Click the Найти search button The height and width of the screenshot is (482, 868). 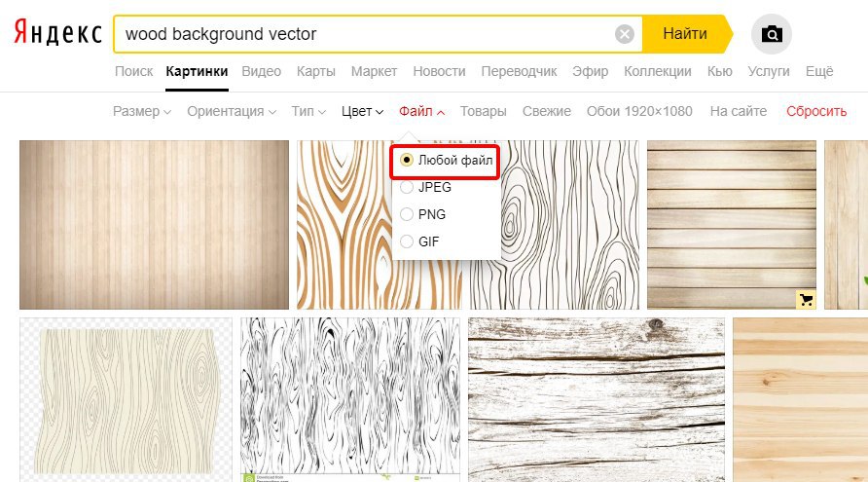tap(687, 34)
